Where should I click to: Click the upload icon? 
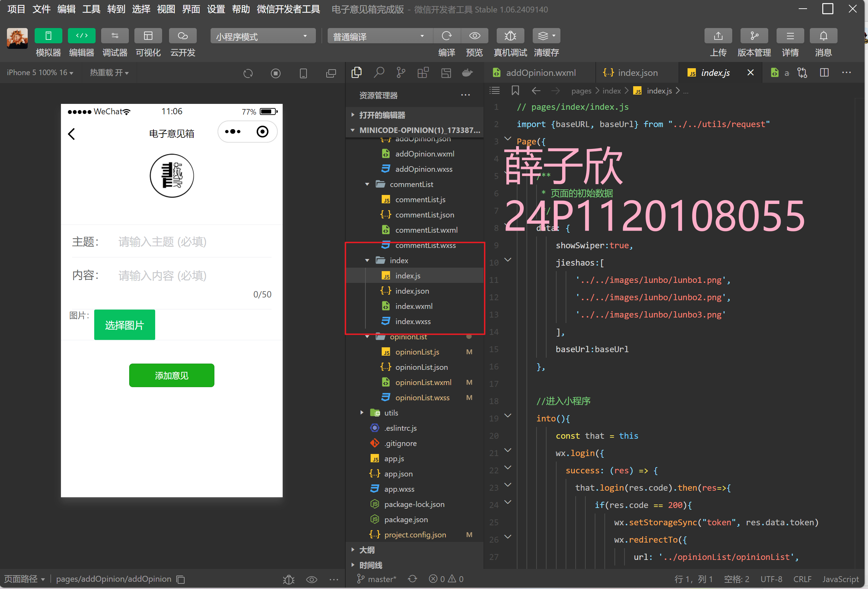718,36
